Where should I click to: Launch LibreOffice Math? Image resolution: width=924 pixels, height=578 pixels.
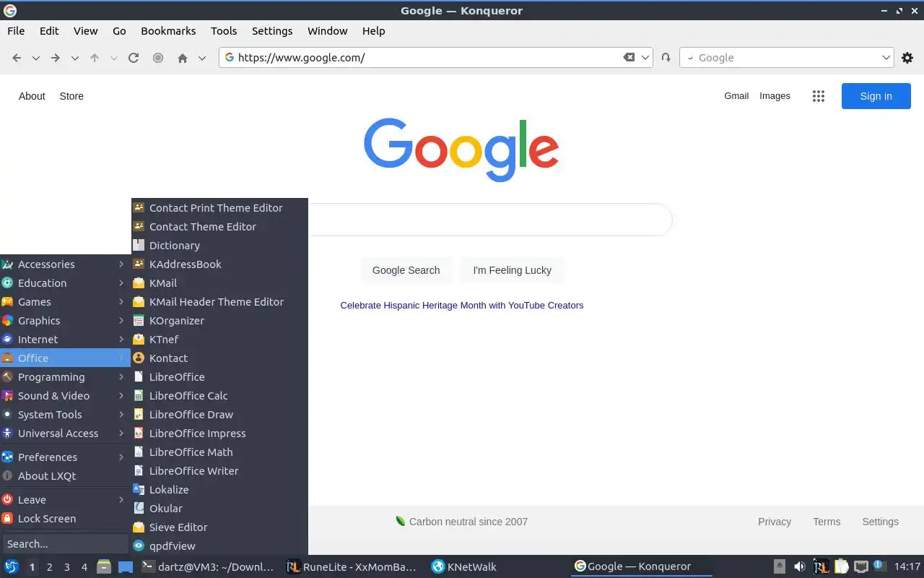[x=219, y=452]
